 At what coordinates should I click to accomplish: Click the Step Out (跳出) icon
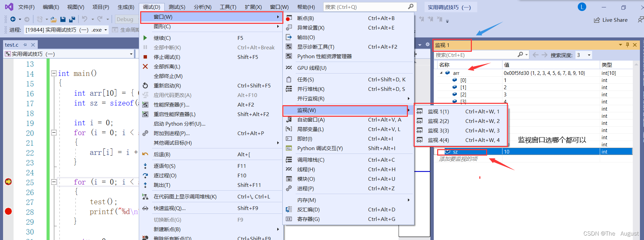tap(145, 185)
